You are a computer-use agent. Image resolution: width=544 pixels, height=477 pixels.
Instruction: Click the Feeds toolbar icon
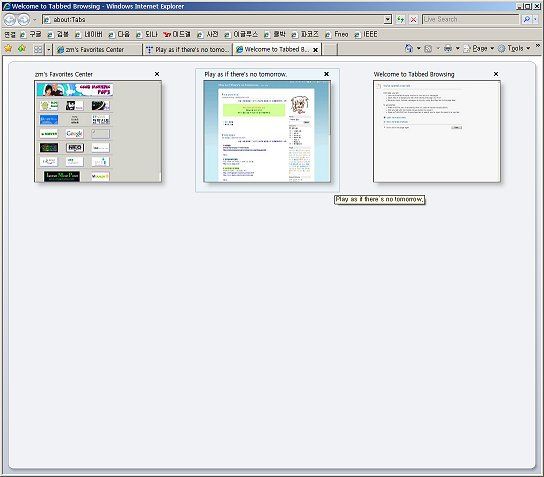(428, 49)
